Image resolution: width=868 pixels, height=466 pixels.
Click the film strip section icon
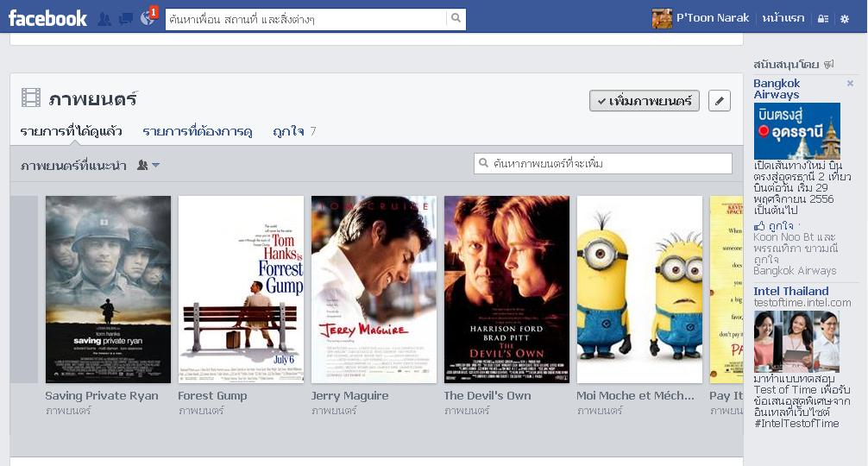coord(31,98)
